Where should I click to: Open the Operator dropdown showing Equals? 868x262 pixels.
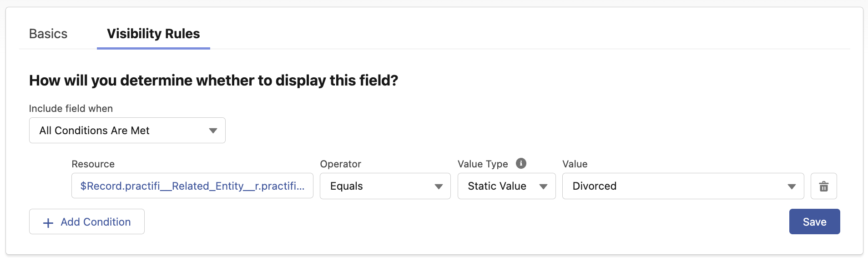(385, 186)
